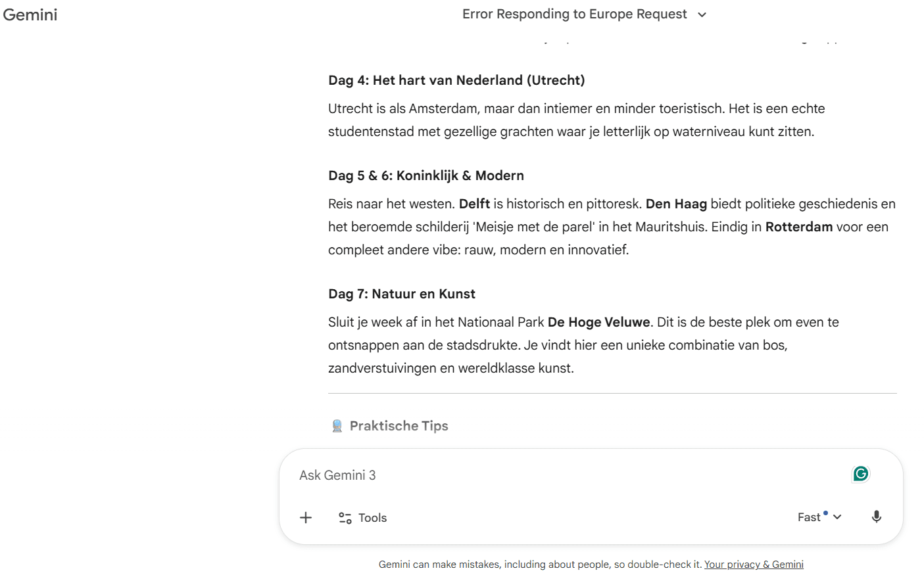
Task: Click the bold text "Den Haag"
Action: (x=676, y=204)
